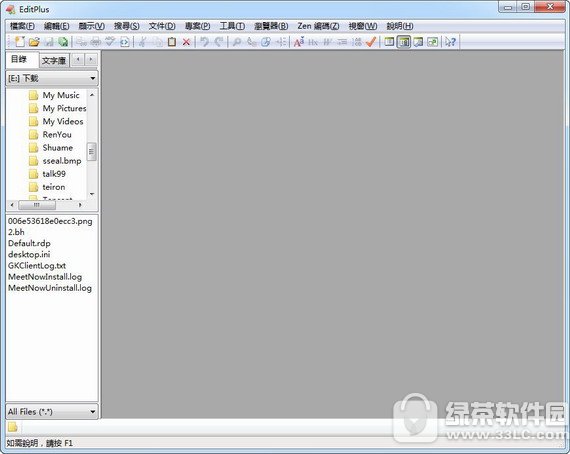This screenshot has height=454, width=570.
Task: Switch to the 文字庫 tab
Action: [54, 60]
